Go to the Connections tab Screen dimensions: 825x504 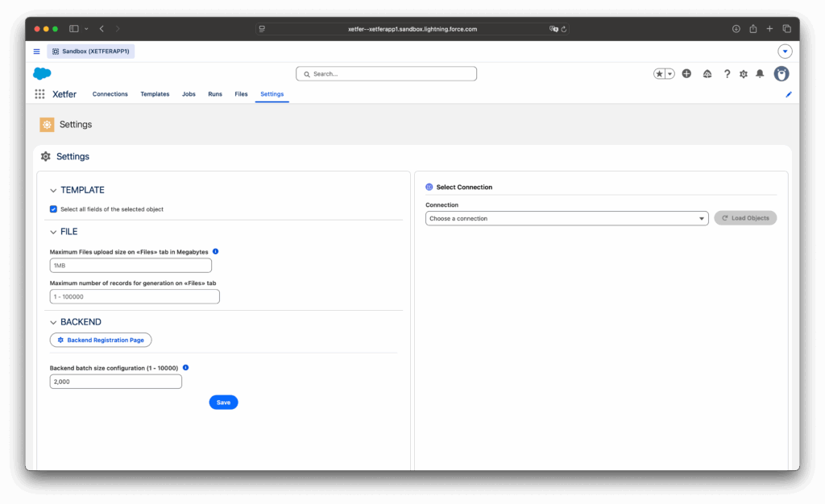coord(110,94)
